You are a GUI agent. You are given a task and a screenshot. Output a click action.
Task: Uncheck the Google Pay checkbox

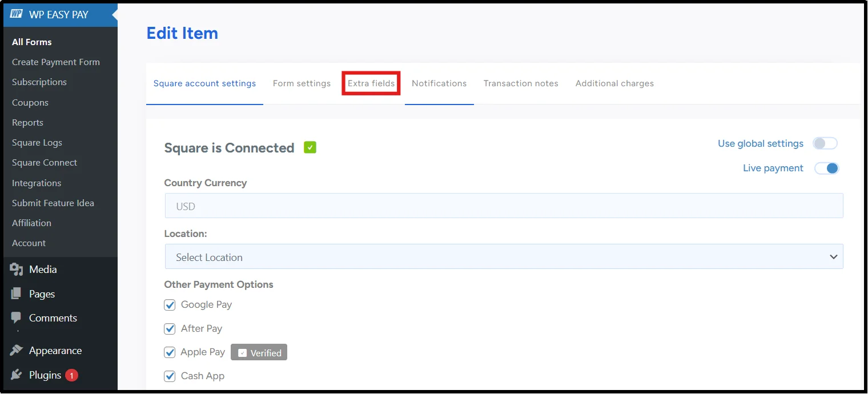pos(170,305)
